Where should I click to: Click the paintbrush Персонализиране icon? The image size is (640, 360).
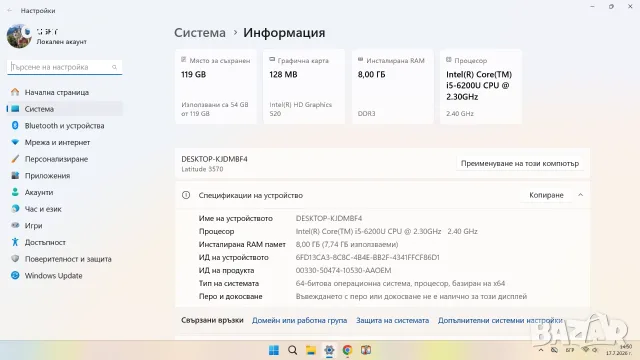click(x=15, y=159)
